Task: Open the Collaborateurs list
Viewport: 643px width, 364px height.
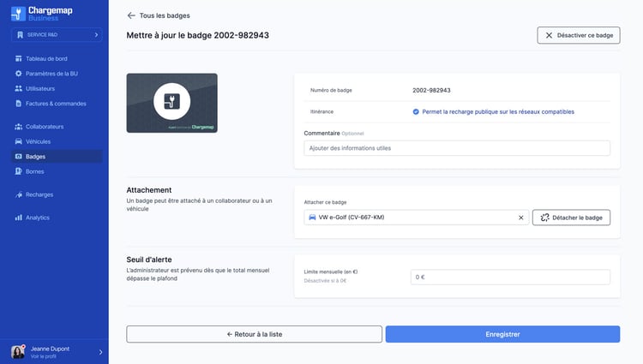Action: 45,127
